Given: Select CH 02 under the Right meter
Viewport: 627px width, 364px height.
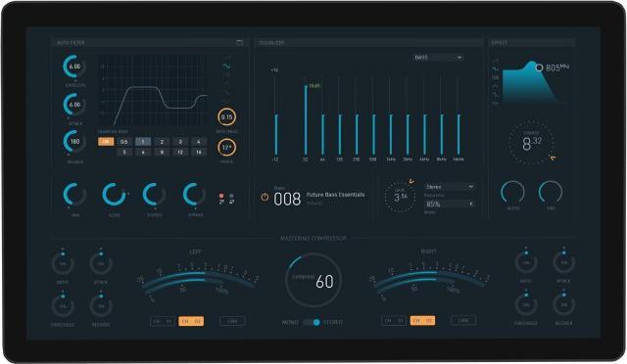Looking at the screenshot, I should pos(422,320).
